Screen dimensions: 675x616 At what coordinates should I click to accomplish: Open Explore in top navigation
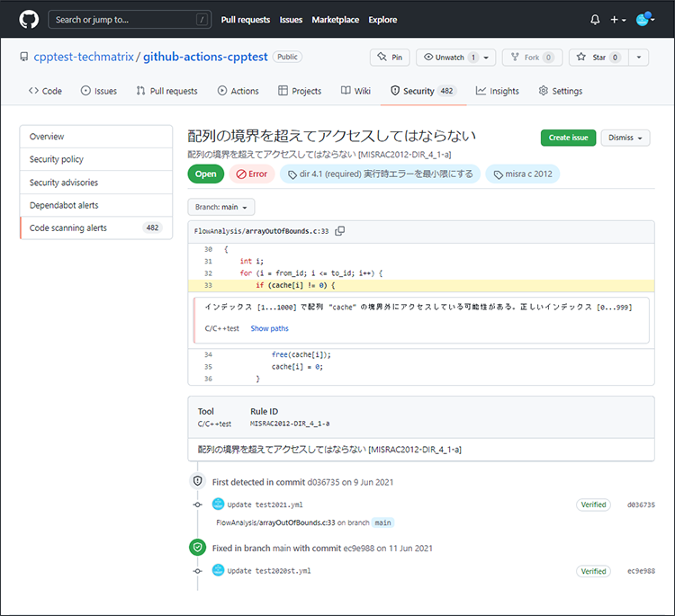tap(382, 20)
